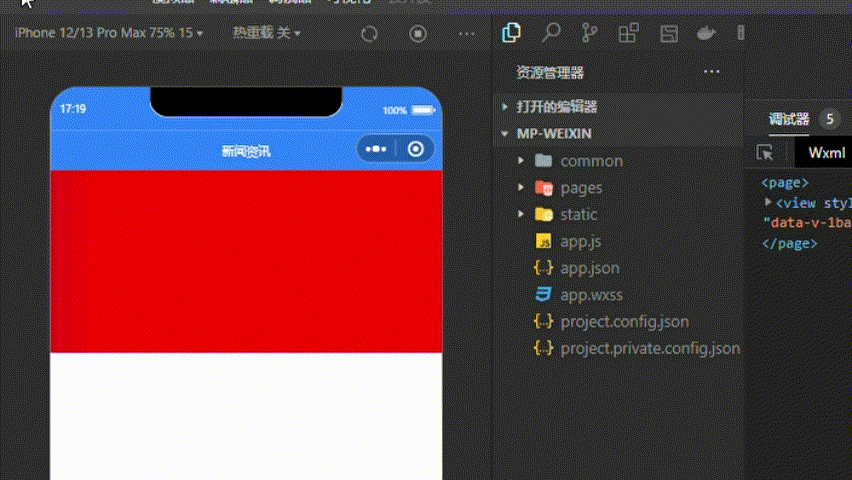This screenshot has height=480, width=852.
Task: Click the 资源管理器 panel title
Action: [x=550, y=72]
